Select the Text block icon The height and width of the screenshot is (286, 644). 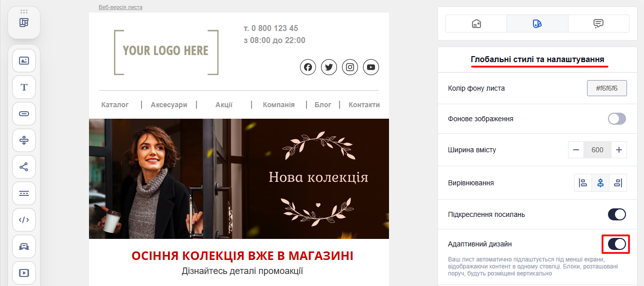point(24,87)
